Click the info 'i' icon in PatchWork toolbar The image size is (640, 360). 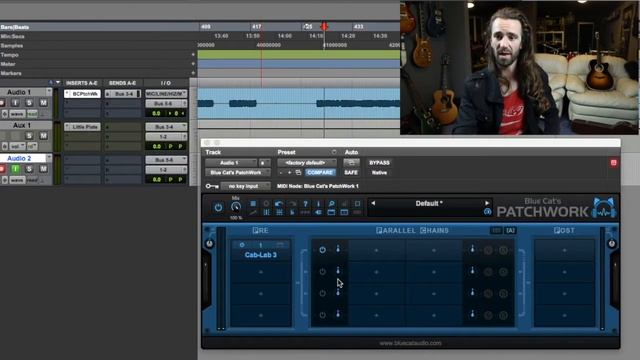tap(318, 204)
